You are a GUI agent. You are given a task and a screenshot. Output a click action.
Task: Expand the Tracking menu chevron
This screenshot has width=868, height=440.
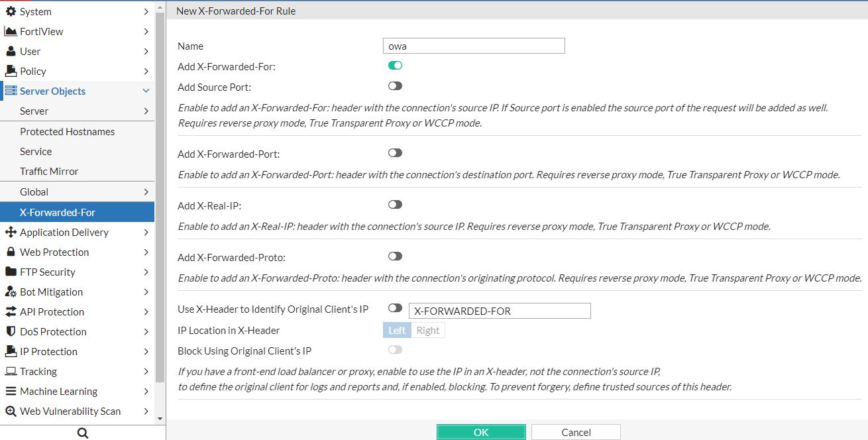(x=145, y=371)
